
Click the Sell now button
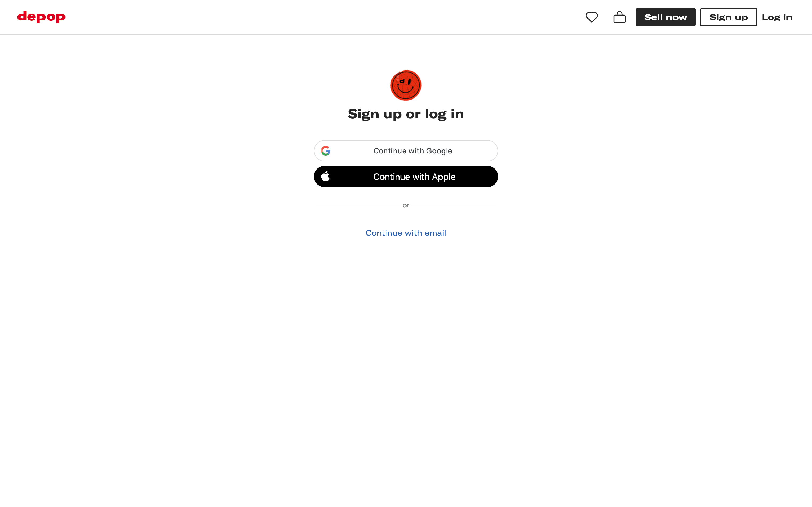(665, 17)
